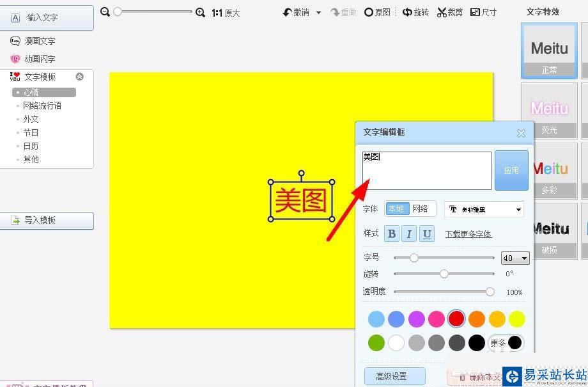Pick the orange color swatch
The width and height of the screenshot is (588, 387).
(477, 319)
